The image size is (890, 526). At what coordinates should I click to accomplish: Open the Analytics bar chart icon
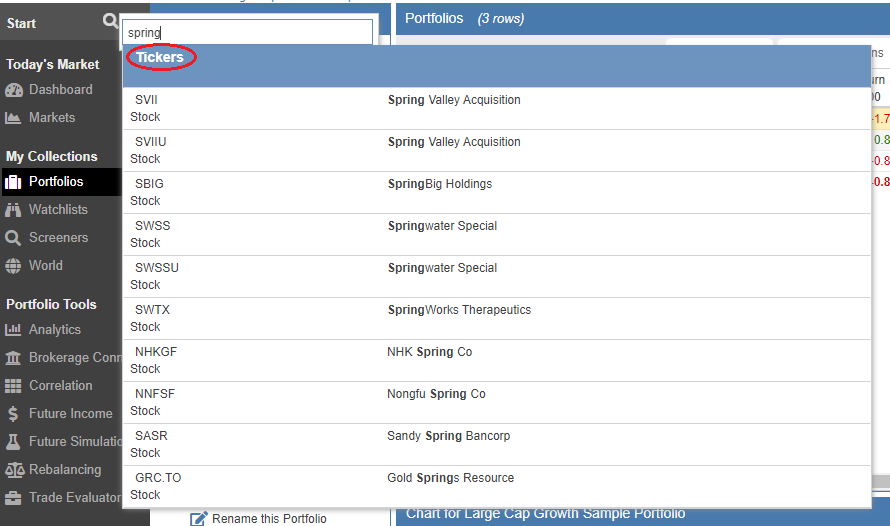coord(13,330)
